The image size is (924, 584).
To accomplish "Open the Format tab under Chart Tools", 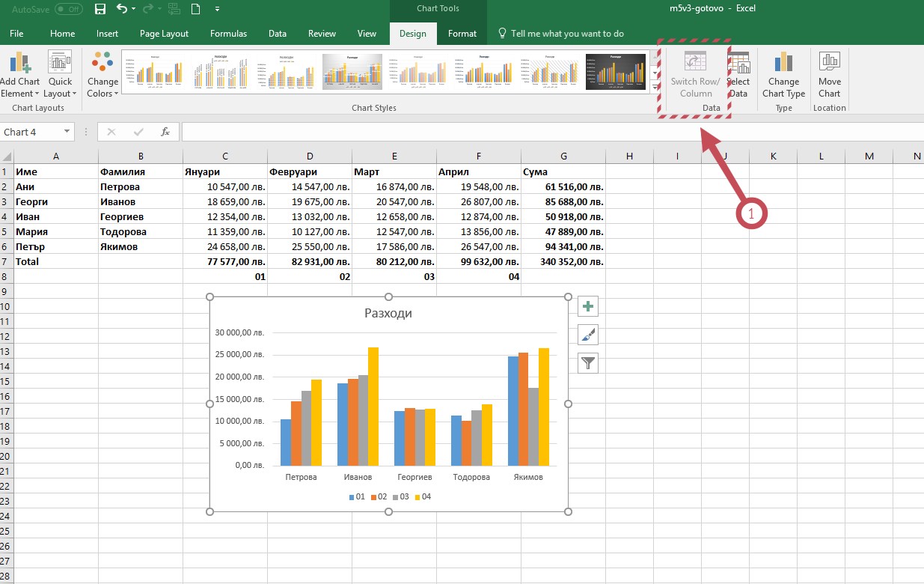I will coord(462,34).
